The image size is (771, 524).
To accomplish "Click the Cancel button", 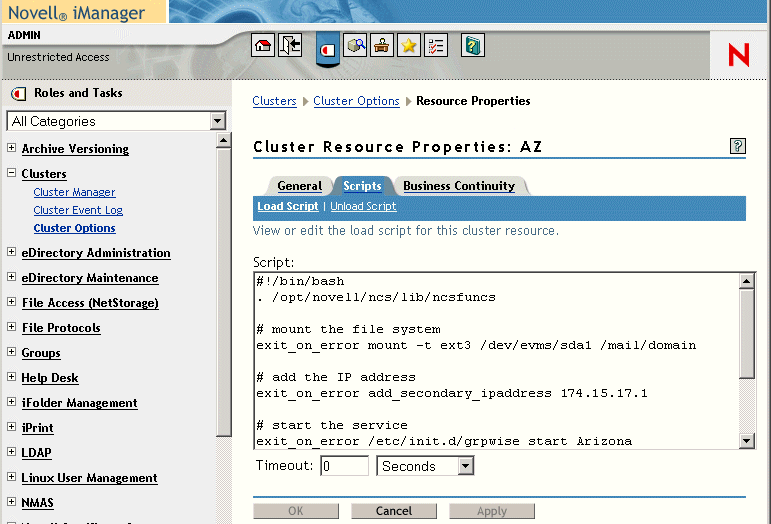I will click(x=393, y=511).
